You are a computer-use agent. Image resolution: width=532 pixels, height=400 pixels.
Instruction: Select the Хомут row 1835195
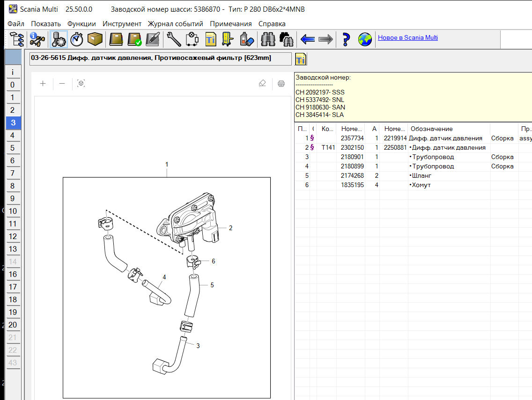(x=413, y=185)
